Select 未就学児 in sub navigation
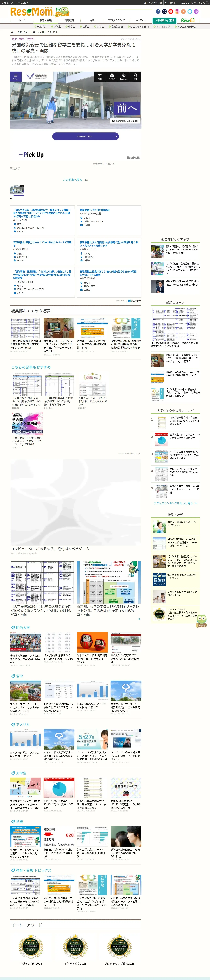210x980 pixels. [x=41, y=27]
